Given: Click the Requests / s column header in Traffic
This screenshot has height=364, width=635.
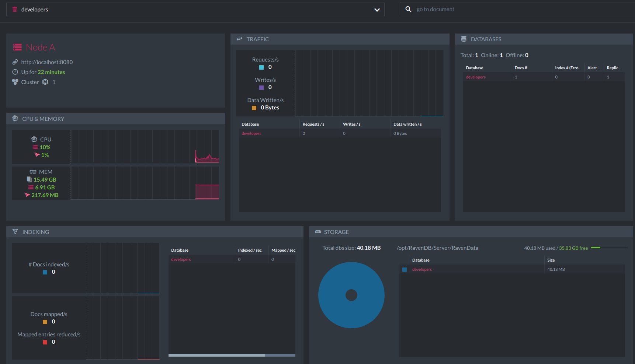Looking at the screenshot, I should pyautogui.click(x=313, y=124).
